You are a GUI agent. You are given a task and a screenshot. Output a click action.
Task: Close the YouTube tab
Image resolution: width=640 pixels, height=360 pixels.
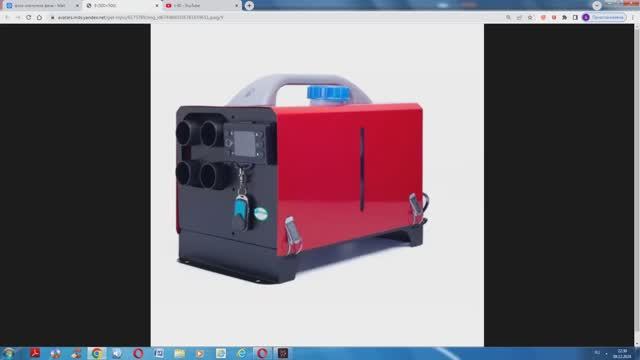pyautogui.click(x=236, y=6)
